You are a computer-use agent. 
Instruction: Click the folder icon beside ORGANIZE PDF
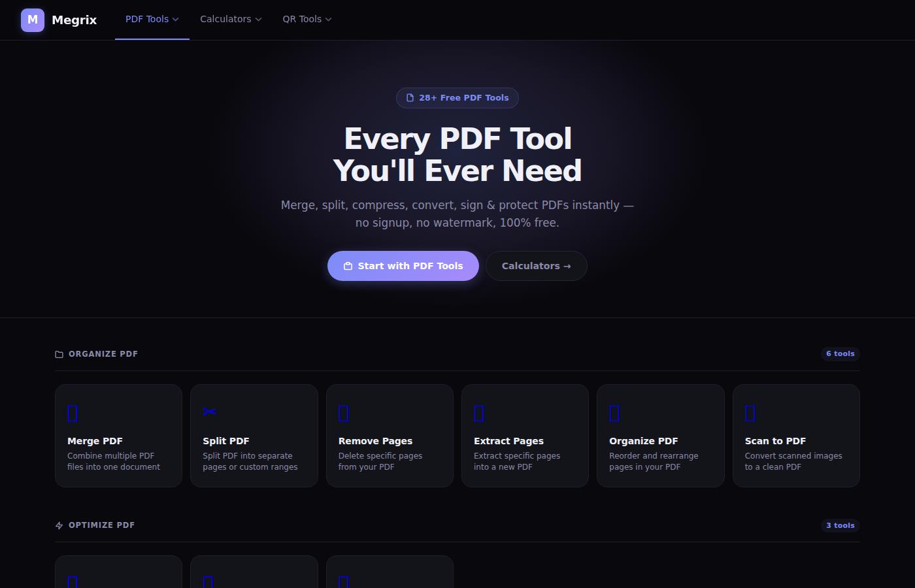click(59, 354)
